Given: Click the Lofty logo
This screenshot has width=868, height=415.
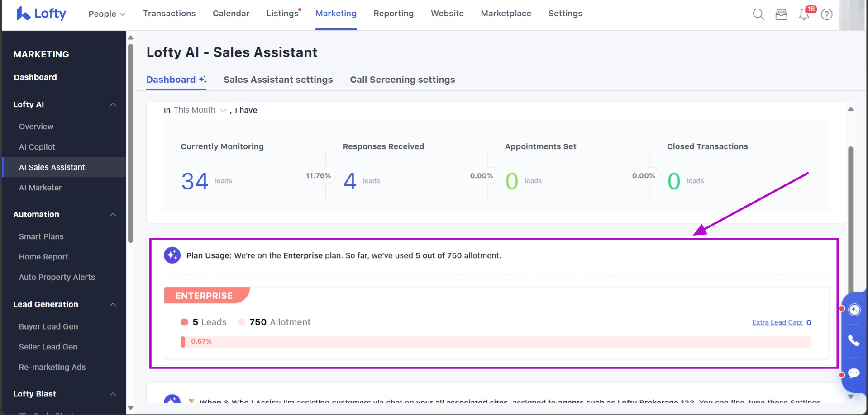Looking at the screenshot, I should (41, 14).
